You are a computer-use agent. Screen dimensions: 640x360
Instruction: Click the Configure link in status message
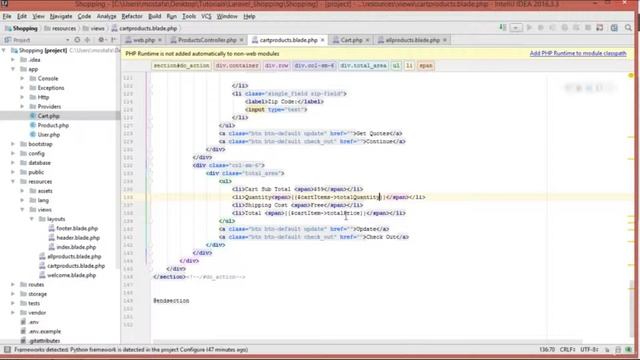(x=193, y=350)
